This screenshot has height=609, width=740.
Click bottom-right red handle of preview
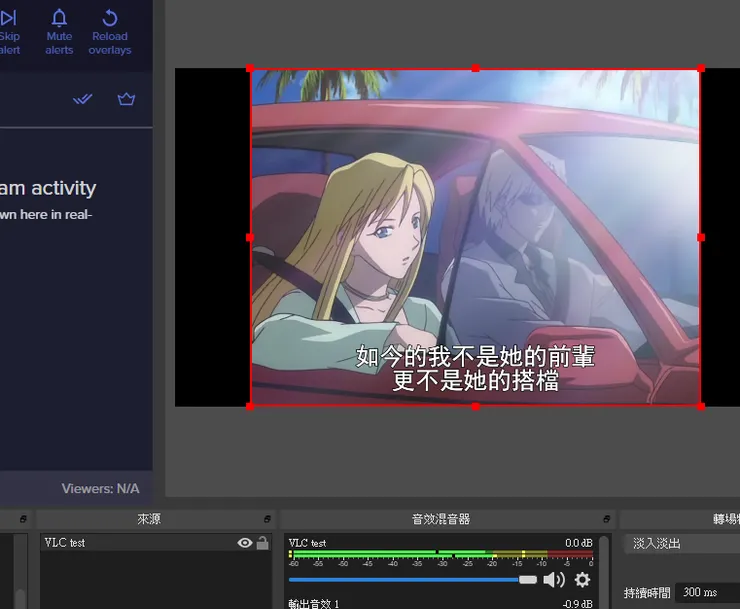click(x=701, y=406)
